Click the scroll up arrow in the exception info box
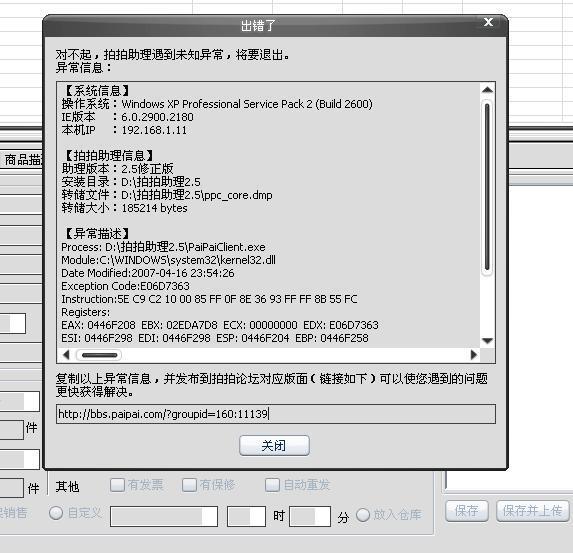573x553 pixels. tap(487, 90)
